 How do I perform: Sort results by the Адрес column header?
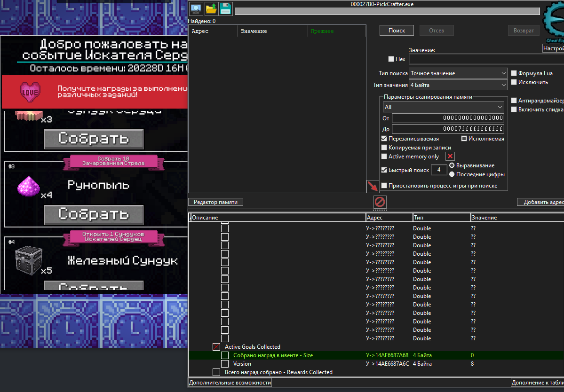point(213,31)
